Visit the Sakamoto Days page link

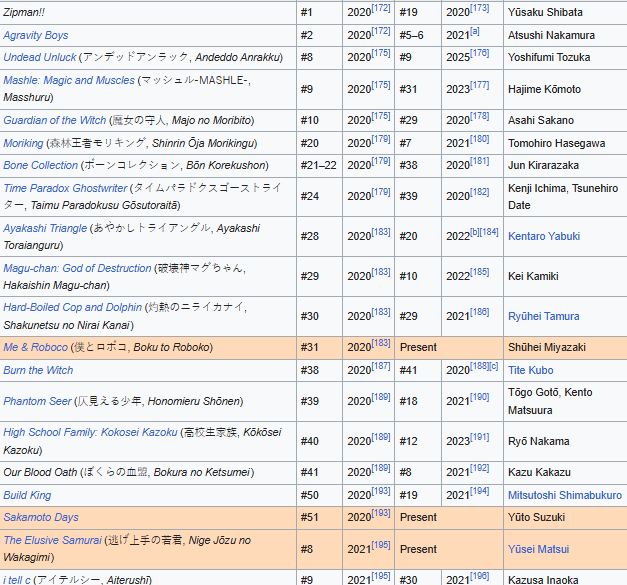(41, 517)
